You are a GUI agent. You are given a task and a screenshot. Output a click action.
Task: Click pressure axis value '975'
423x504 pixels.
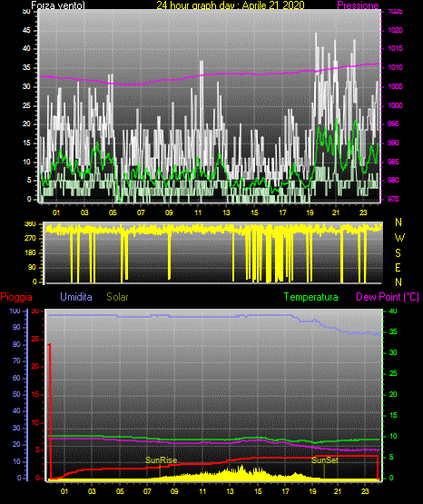tap(393, 199)
